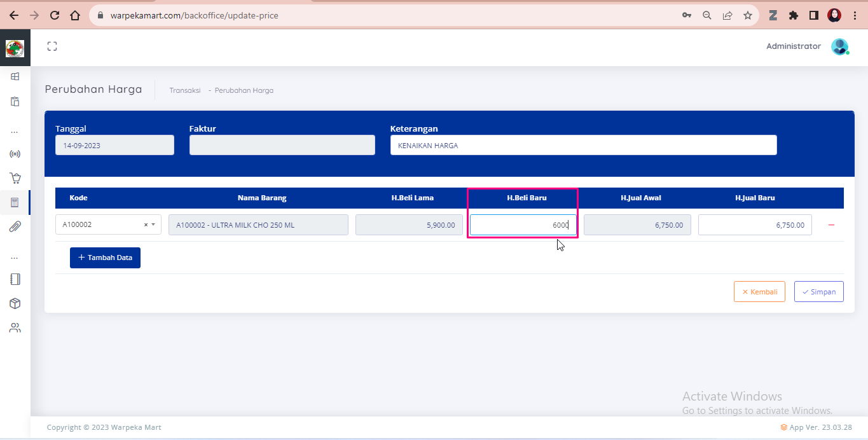Click the App Ver. 23.03.28 text
The width and height of the screenshot is (868, 440).
tap(820, 427)
